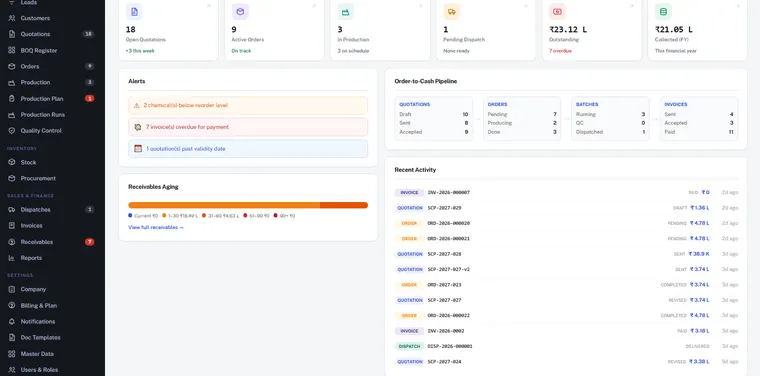Click the Billing & Plan icon
760x376 pixels.
12,306
